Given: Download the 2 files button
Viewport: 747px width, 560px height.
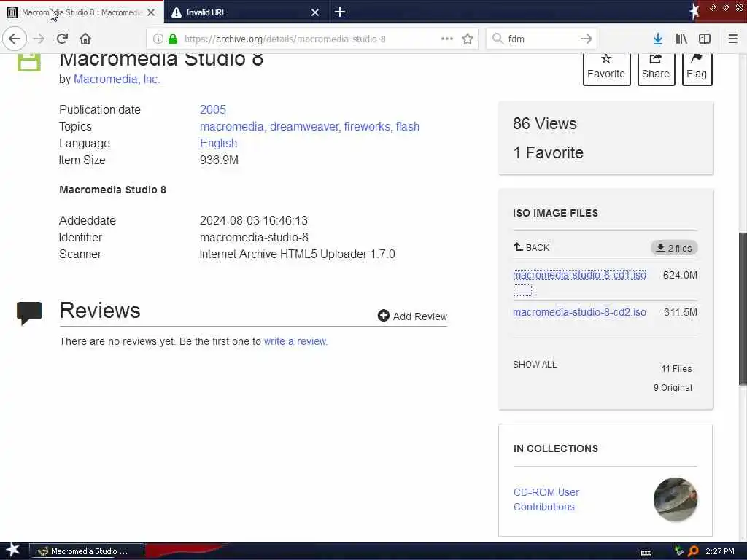Looking at the screenshot, I should (x=674, y=248).
